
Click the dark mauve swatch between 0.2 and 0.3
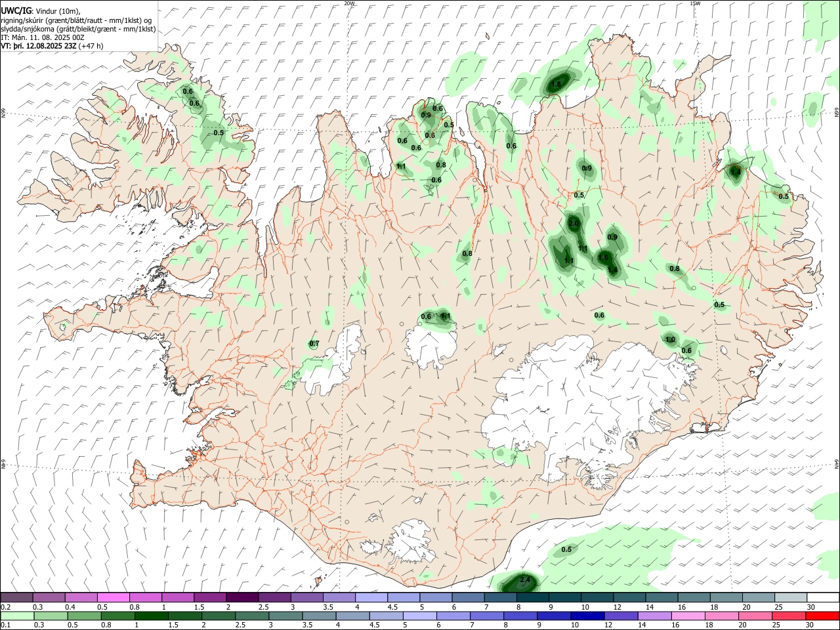[16, 597]
